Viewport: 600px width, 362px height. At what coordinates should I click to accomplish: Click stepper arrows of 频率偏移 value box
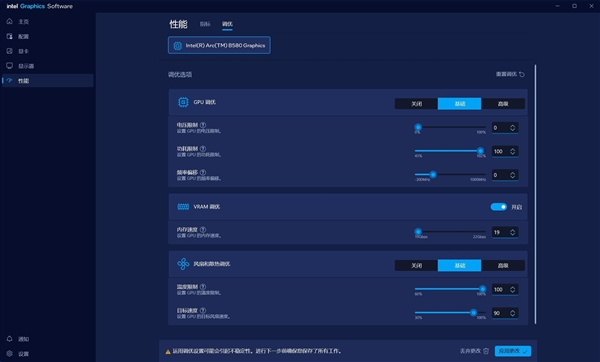[512, 175]
